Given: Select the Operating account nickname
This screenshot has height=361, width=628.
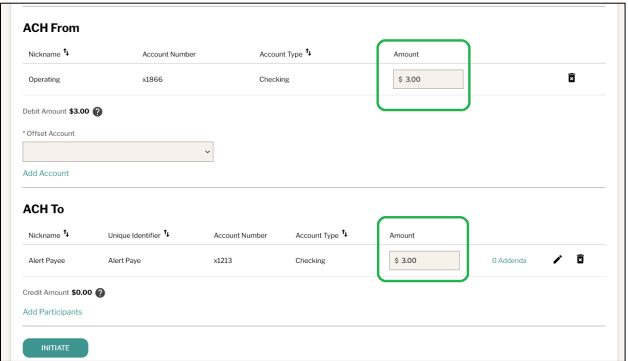Looking at the screenshot, I should pos(44,79).
